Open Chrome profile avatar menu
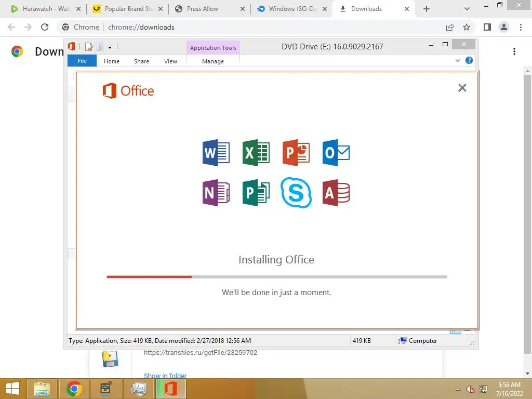 click(504, 27)
